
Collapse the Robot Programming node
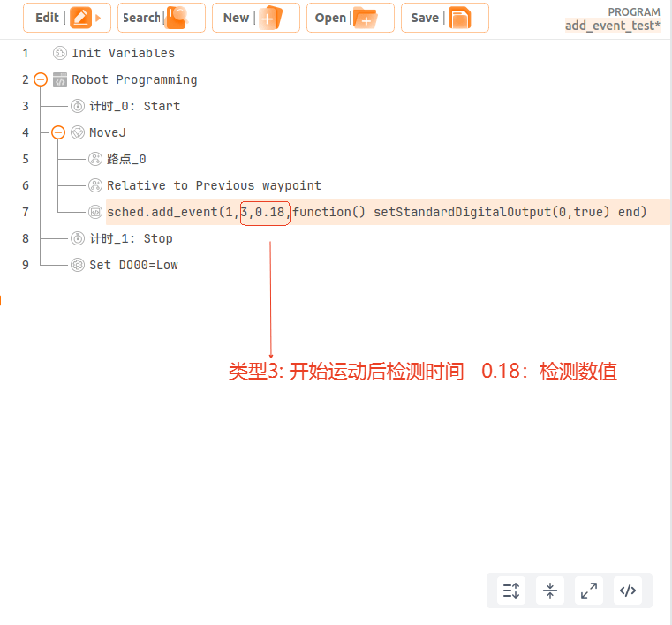point(41,79)
